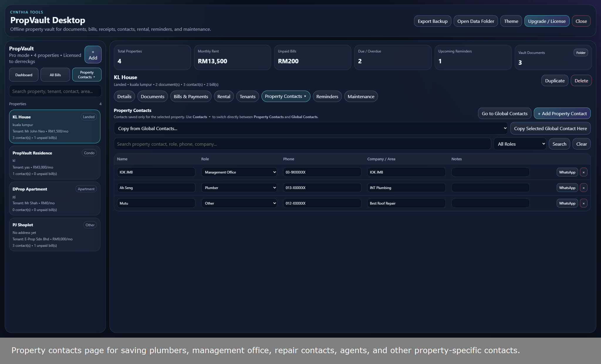Image resolution: width=601 pixels, height=364 pixels.
Task: Open the Property Contacts tab dropdown
Action: pyautogui.click(x=286, y=96)
